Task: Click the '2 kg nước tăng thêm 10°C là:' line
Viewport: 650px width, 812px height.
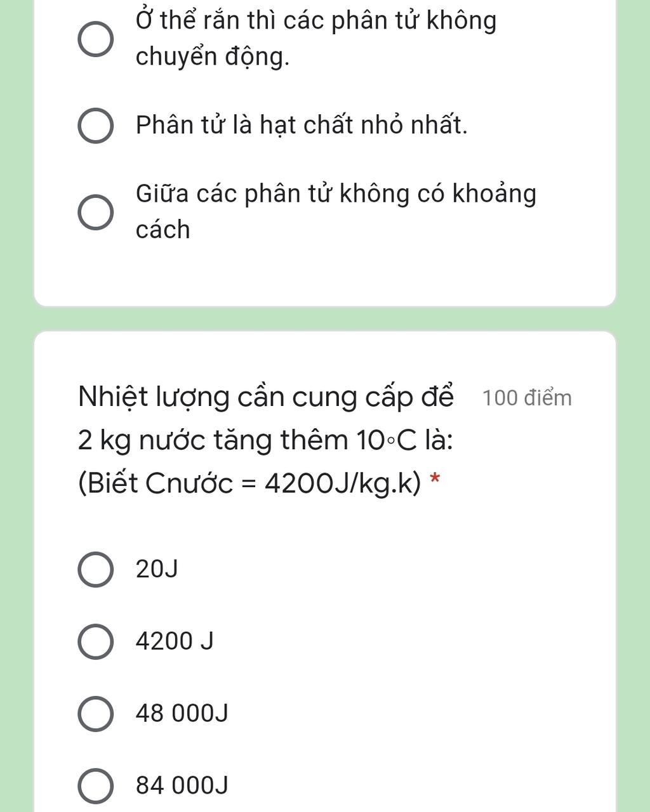Action: [x=265, y=440]
